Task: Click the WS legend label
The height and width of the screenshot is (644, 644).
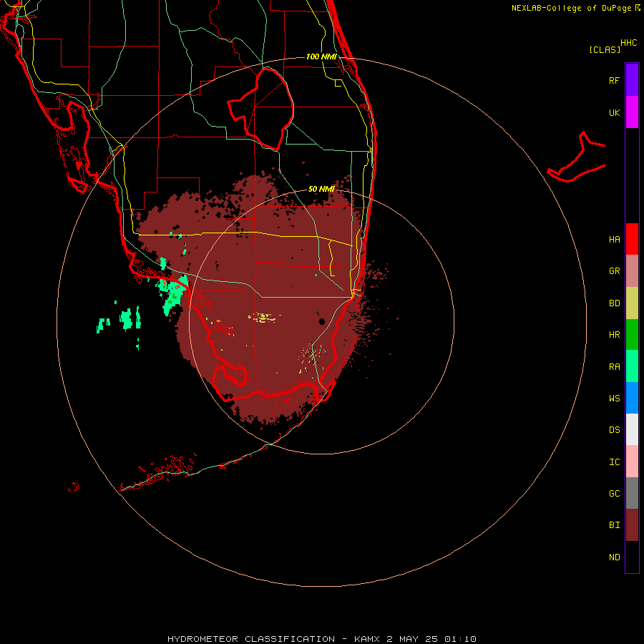Action: [x=614, y=399]
